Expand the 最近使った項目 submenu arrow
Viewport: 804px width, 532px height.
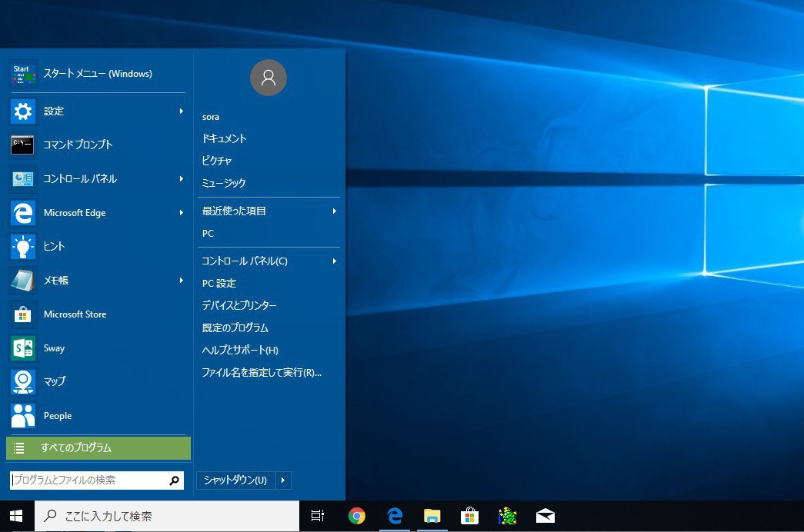[x=335, y=211]
